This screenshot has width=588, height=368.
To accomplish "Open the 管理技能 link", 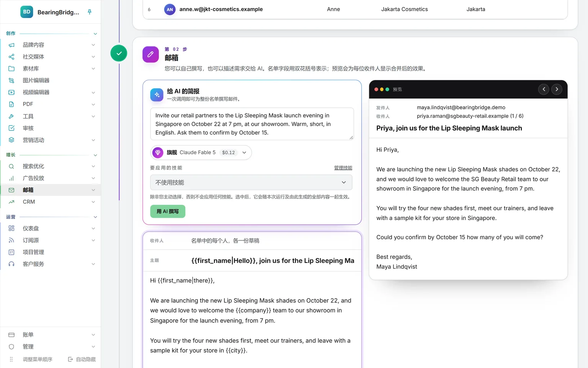I will [343, 168].
